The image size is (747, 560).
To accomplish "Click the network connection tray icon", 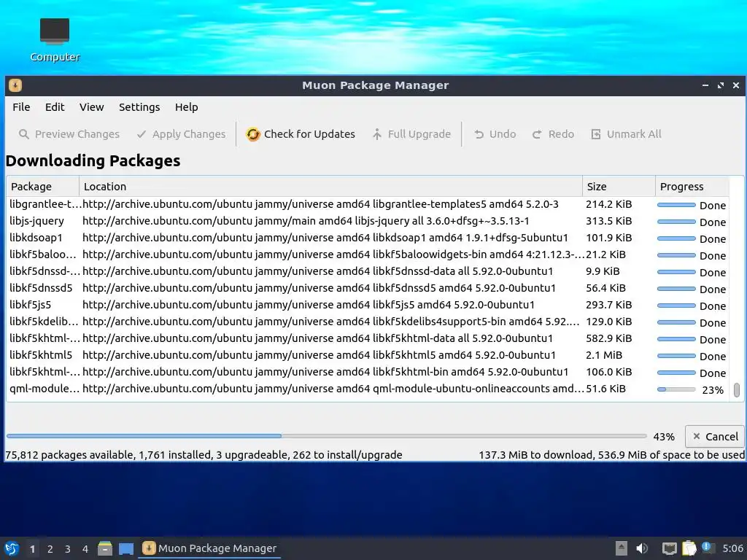I will (x=670, y=548).
